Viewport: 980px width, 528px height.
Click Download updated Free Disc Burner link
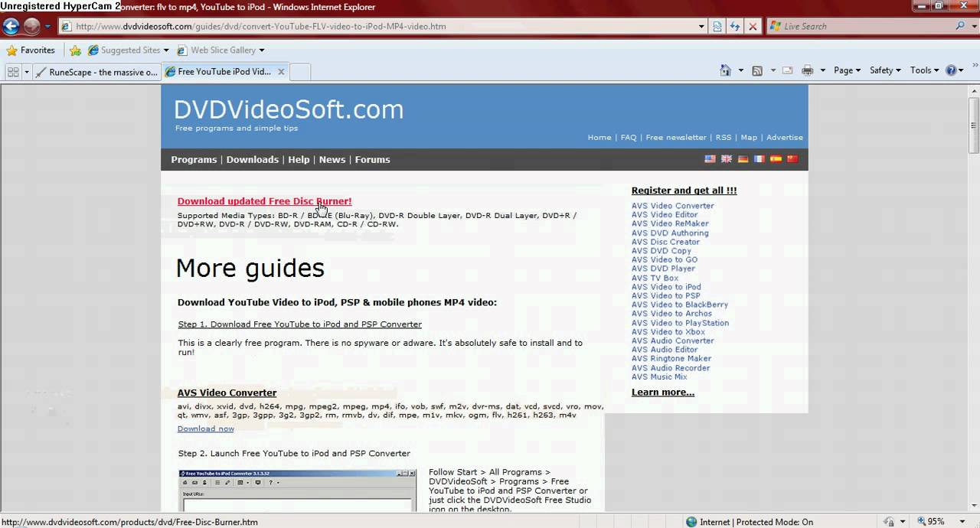point(265,201)
